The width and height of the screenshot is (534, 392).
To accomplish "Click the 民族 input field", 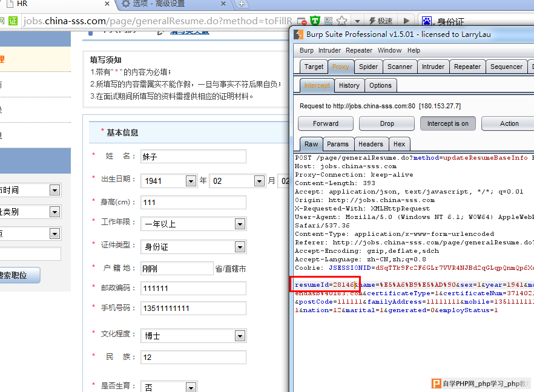I will pos(193,358).
